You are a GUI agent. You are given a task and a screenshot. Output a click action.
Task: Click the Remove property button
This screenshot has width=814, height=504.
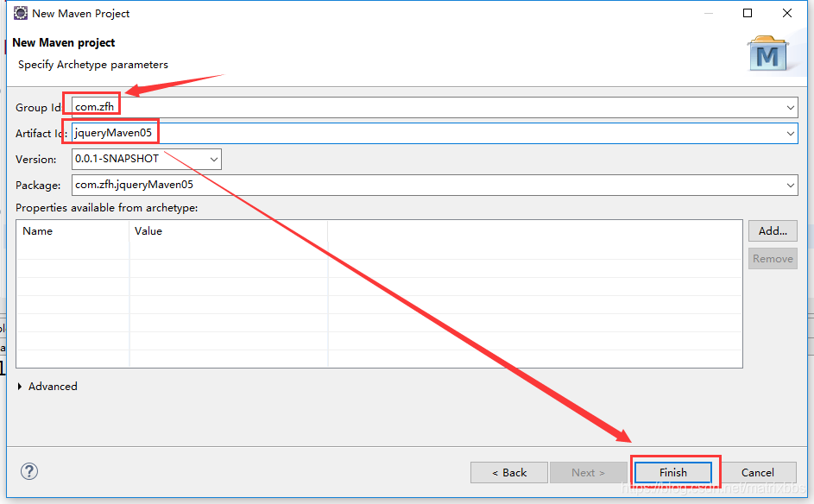(773, 259)
